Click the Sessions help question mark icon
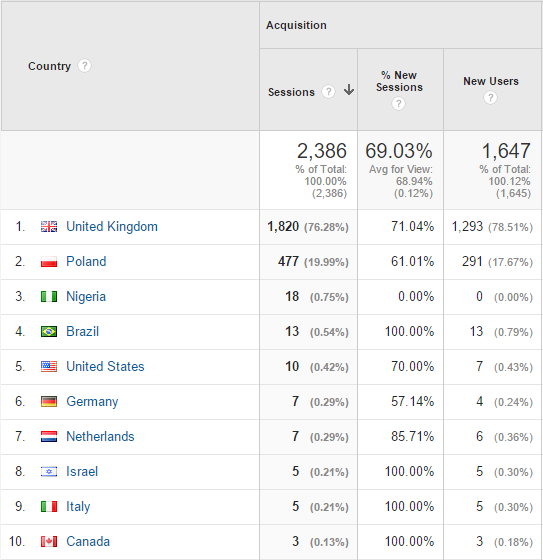The width and height of the screenshot is (543, 560). 328,91
